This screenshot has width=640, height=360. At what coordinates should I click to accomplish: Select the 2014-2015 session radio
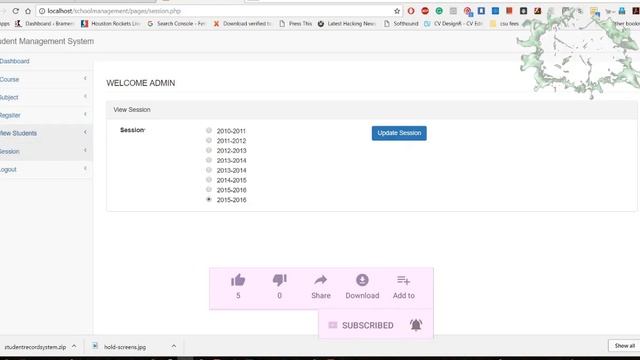tap(209, 180)
